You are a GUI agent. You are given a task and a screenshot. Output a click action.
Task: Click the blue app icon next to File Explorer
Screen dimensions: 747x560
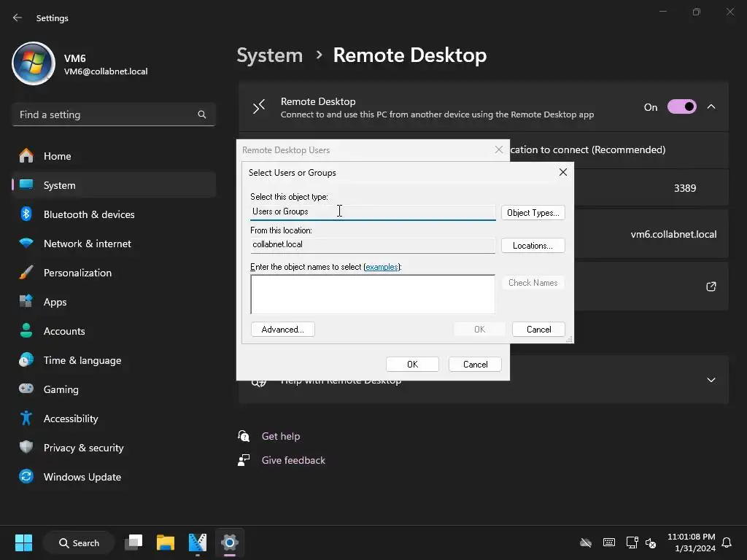[198, 542]
